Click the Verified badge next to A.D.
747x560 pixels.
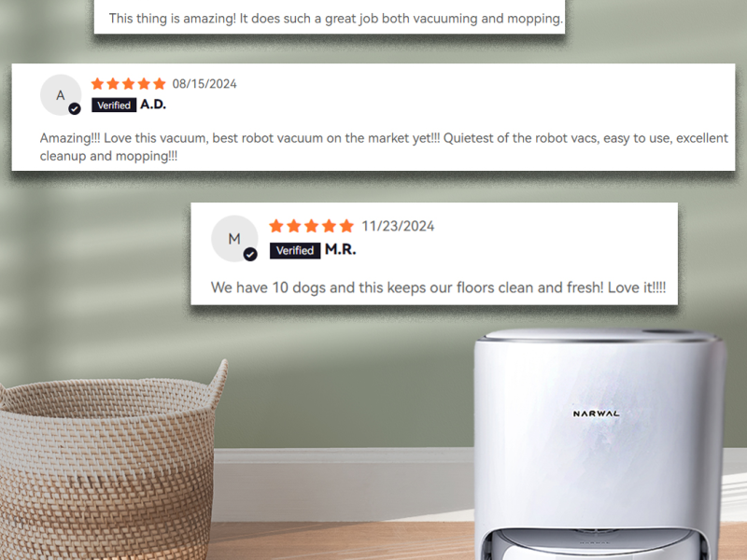tap(114, 105)
